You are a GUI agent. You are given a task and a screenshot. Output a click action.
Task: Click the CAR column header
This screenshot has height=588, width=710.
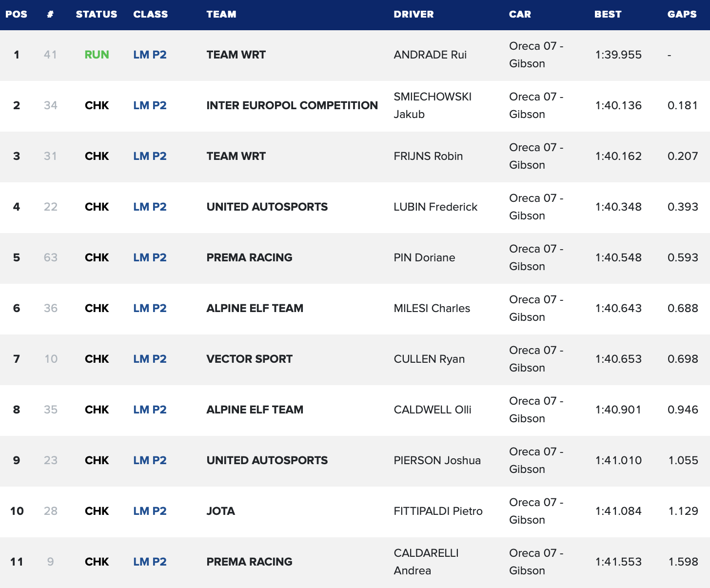520,14
